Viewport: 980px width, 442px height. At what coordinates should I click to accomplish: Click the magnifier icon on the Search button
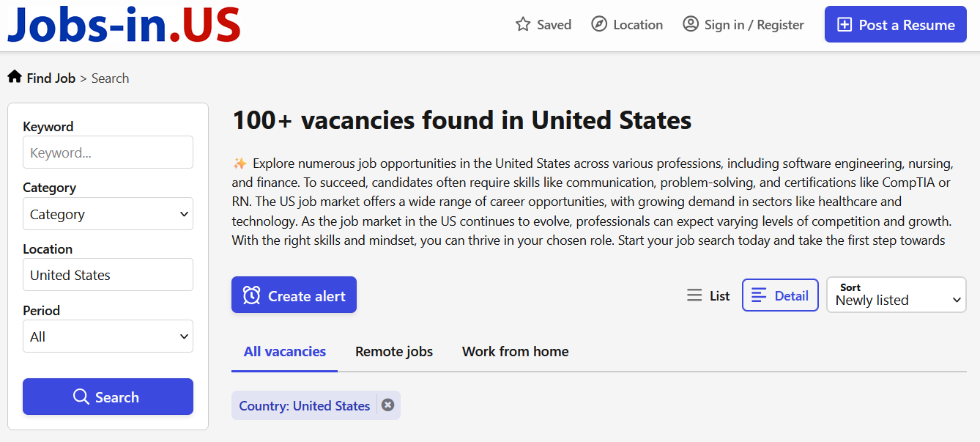82,397
